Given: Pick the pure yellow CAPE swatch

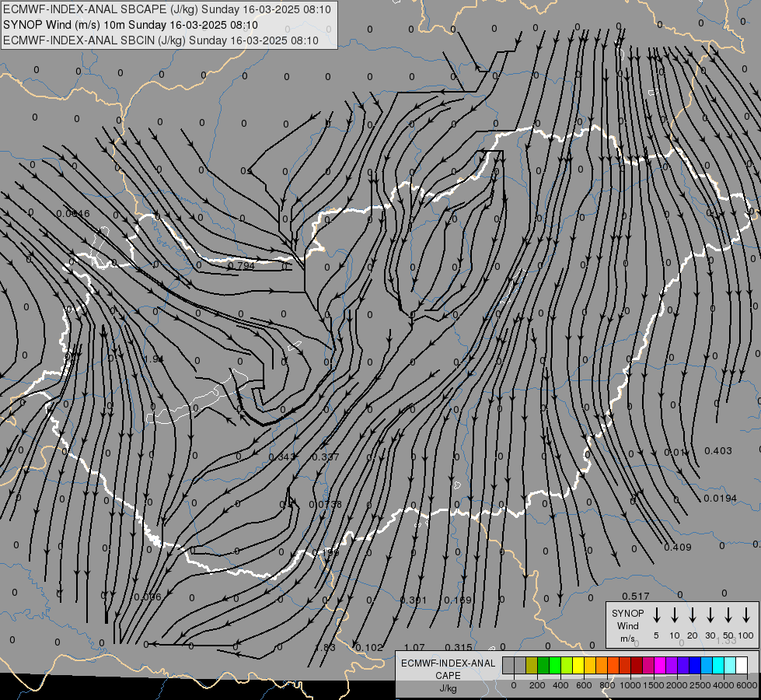Looking at the screenshot, I should tap(578, 665).
